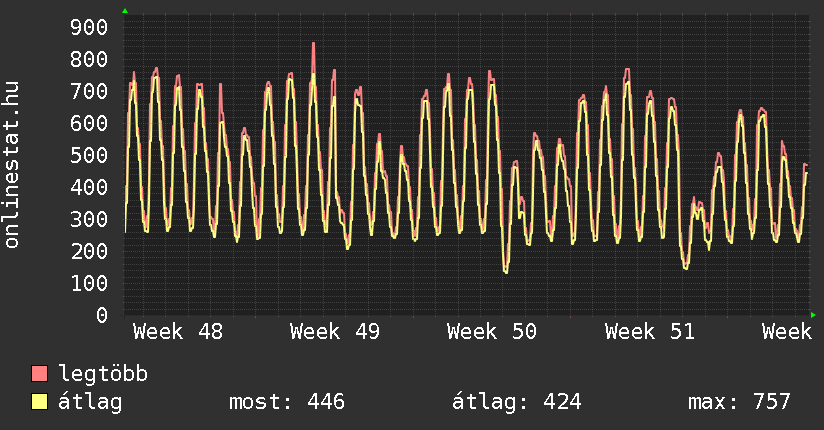Click the 500 y-axis value

coord(88,155)
